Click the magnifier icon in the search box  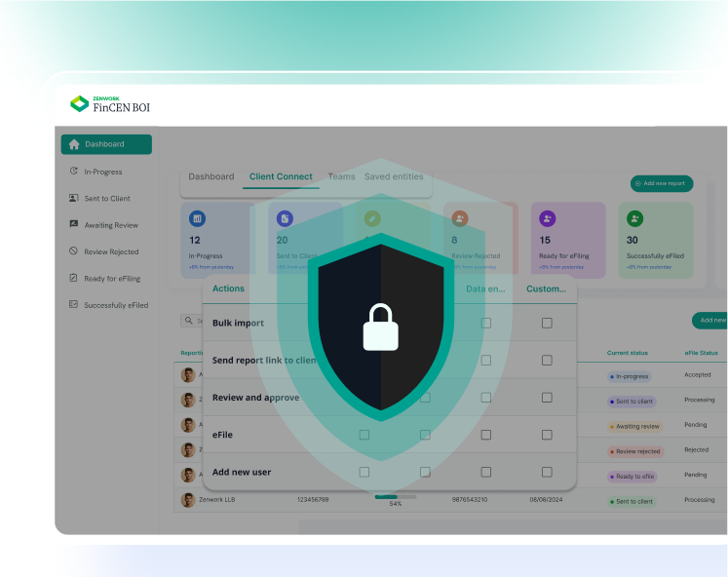click(188, 321)
